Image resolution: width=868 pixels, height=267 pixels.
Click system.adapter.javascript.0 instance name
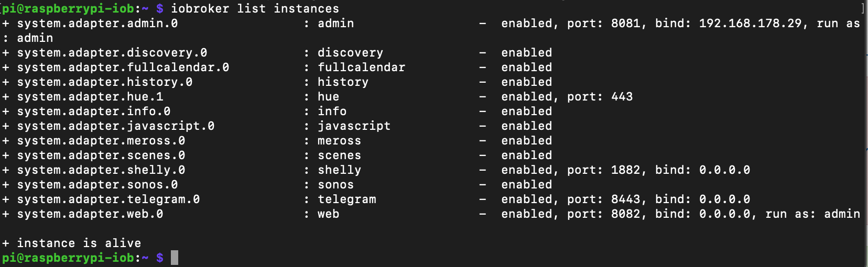pos(116,126)
